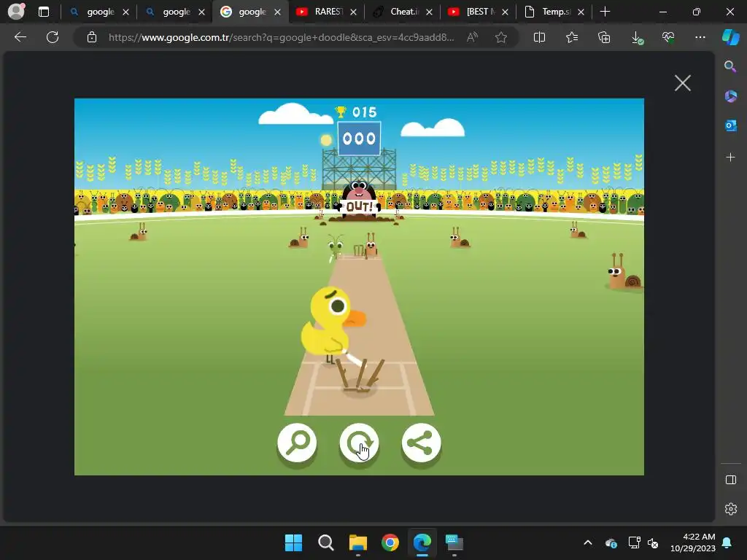Viewport: 747px width, 560px height.
Task: Open Read aloud in address bar
Action: pyautogui.click(x=472, y=37)
